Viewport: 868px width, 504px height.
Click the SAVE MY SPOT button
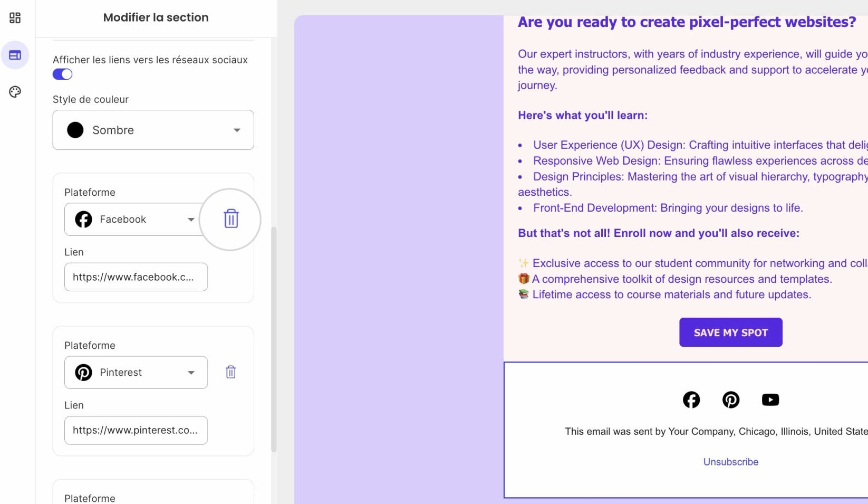click(731, 332)
